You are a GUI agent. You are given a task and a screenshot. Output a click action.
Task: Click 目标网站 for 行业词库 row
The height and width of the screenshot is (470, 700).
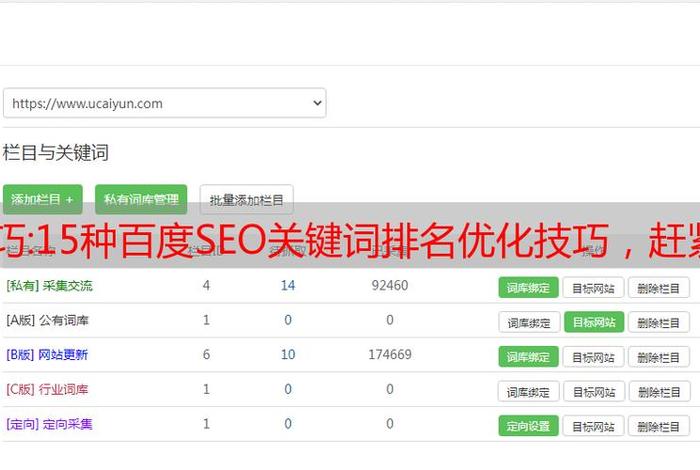594,392
